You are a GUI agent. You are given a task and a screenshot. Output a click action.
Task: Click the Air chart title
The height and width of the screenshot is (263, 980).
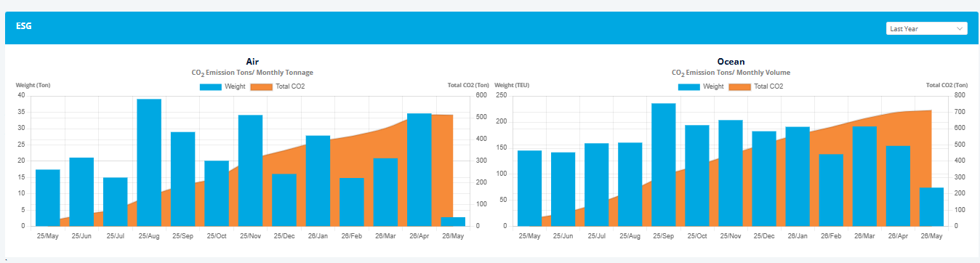tap(252, 62)
